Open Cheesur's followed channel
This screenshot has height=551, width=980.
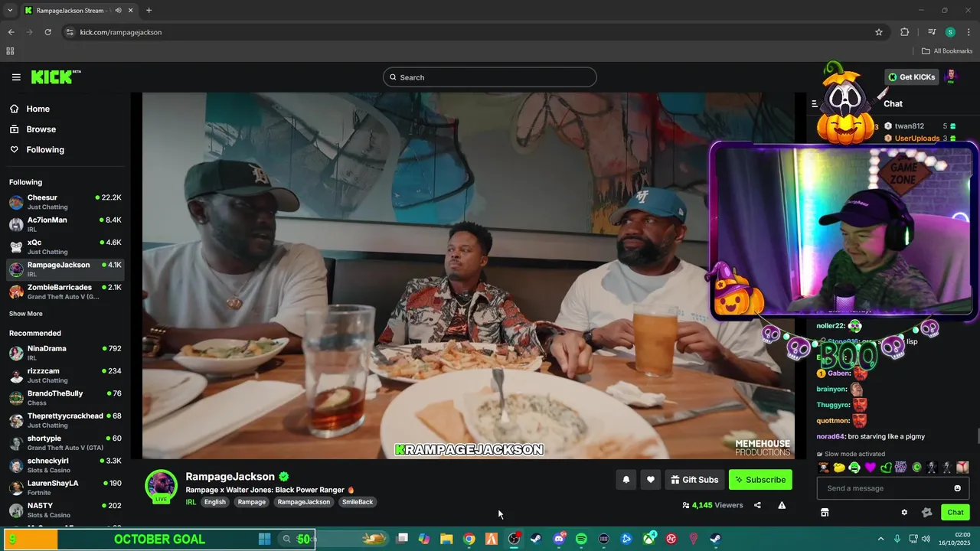pyautogui.click(x=65, y=202)
